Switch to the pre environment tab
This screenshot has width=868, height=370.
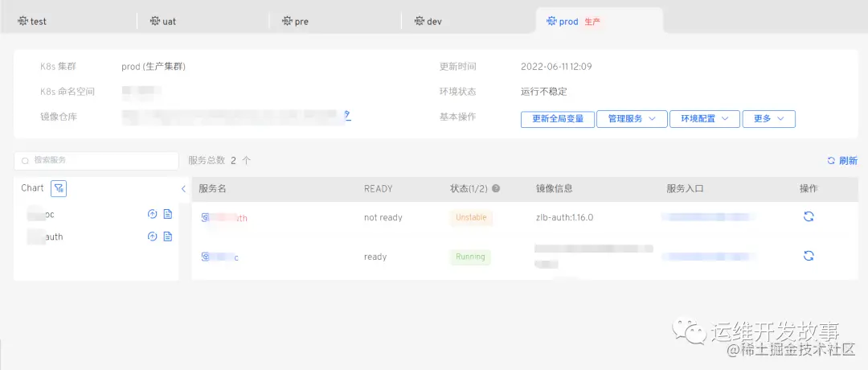pyautogui.click(x=295, y=22)
